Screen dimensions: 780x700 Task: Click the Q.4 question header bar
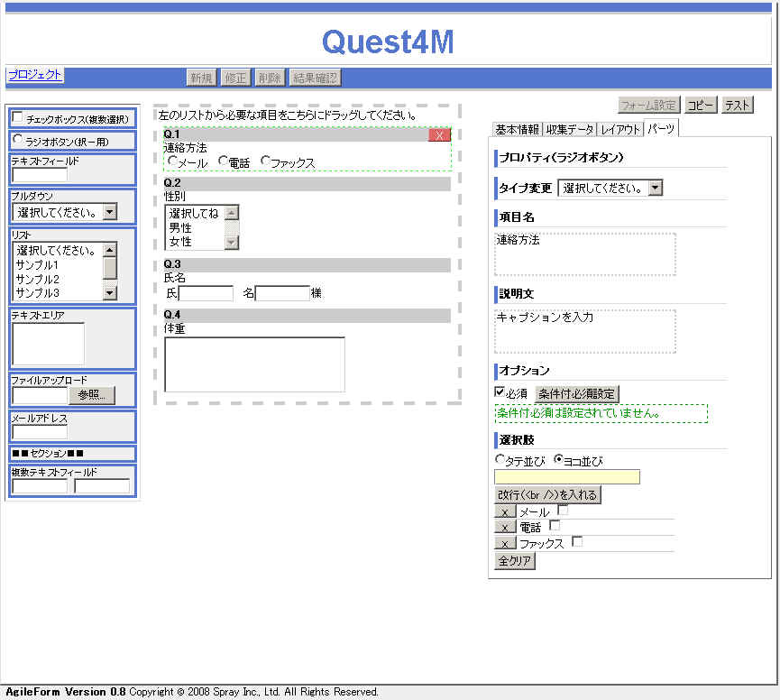pyautogui.click(x=307, y=315)
